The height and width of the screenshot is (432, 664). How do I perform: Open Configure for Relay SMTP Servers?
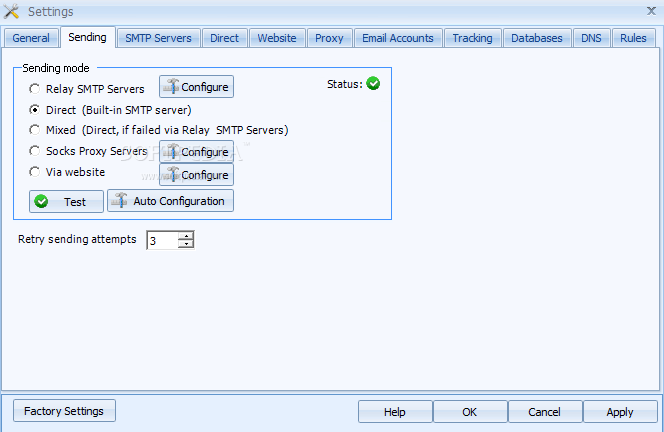pyautogui.click(x=196, y=87)
